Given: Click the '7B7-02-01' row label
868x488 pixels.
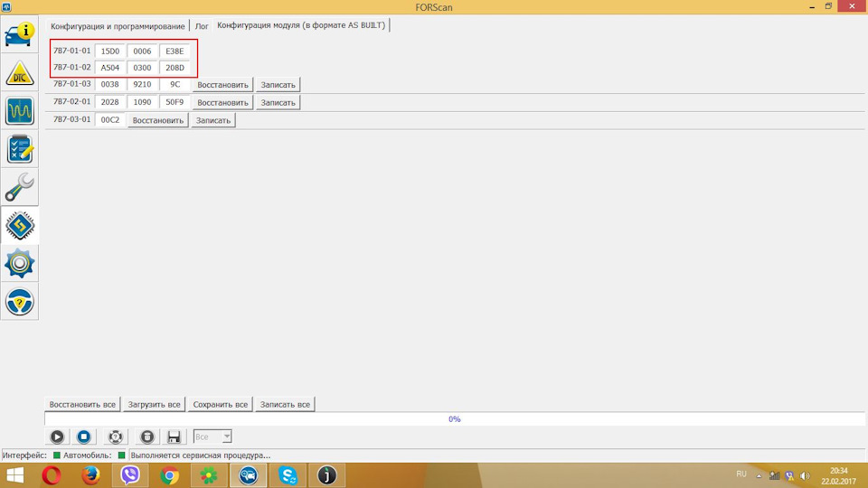Looking at the screenshot, I should click(72, 102).
